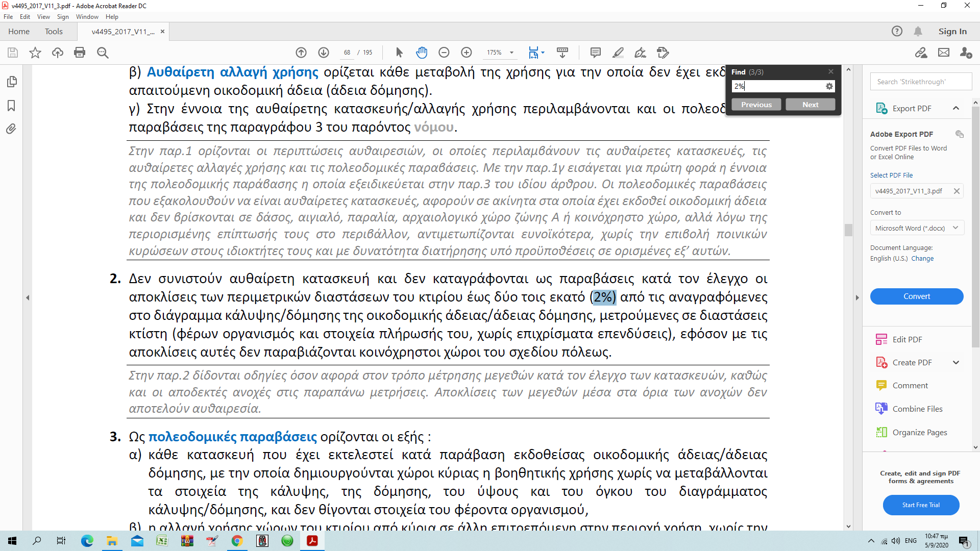Open the Window menu

click(87, 17)
